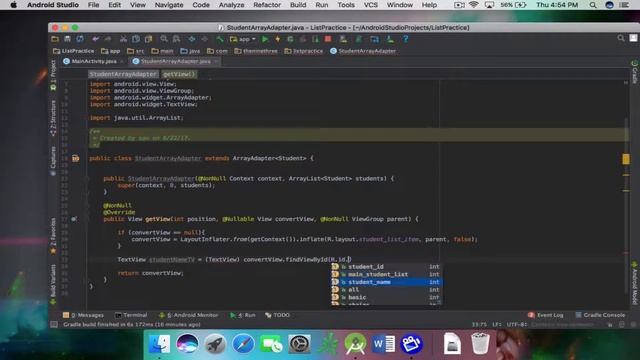Click the navigate Forward arrow icon
Screen dimensions: 640x360
(x=204, y=39)
